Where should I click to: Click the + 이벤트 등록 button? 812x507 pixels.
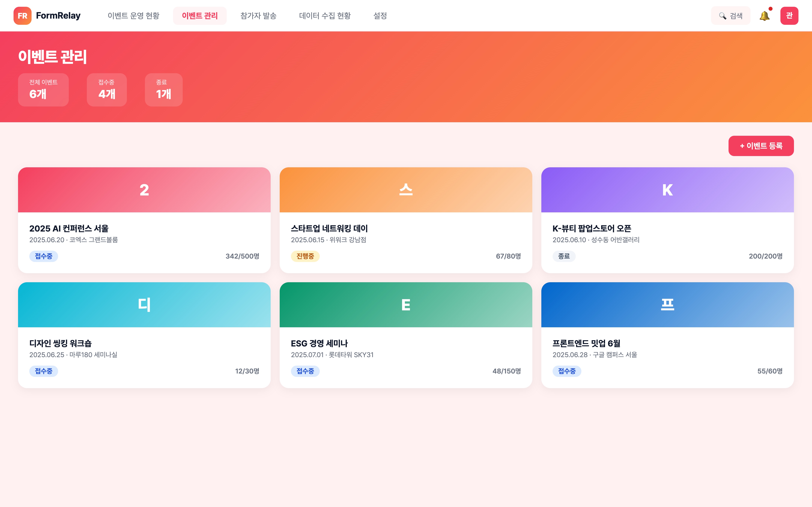pos(761,146)
